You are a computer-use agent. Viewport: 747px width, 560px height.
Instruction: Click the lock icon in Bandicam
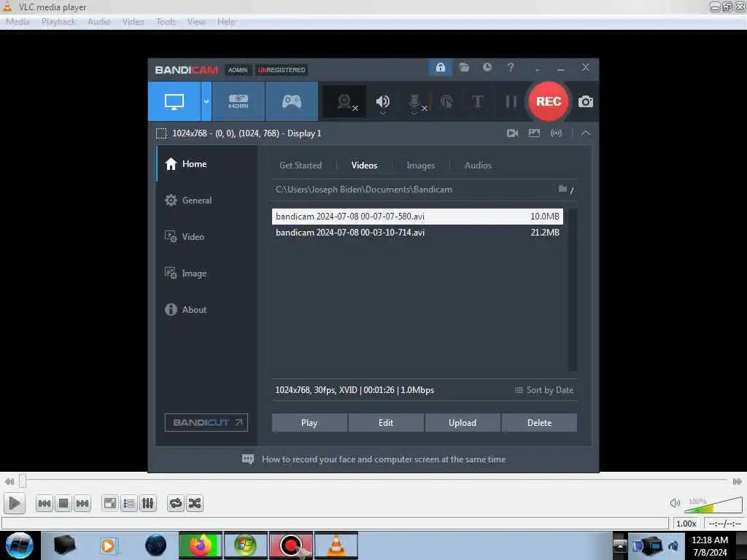(440, 68)
